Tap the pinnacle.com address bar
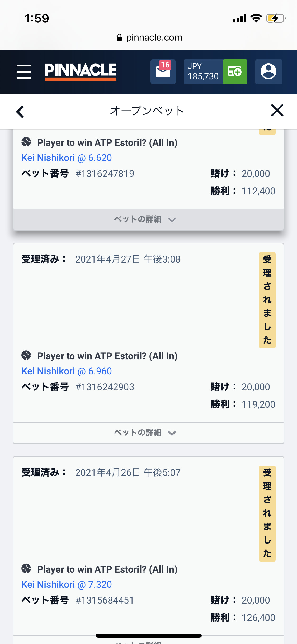 149,38
